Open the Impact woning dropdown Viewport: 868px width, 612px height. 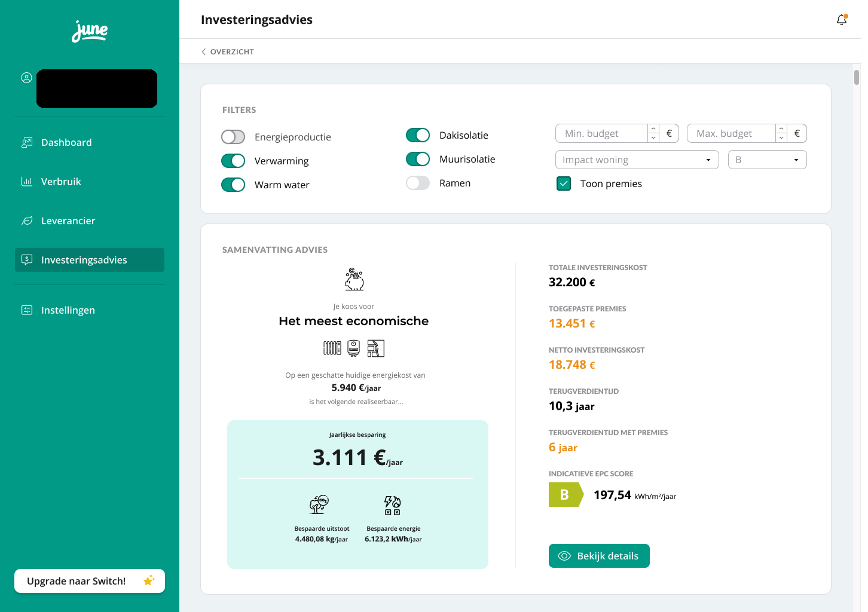[637, 160]
